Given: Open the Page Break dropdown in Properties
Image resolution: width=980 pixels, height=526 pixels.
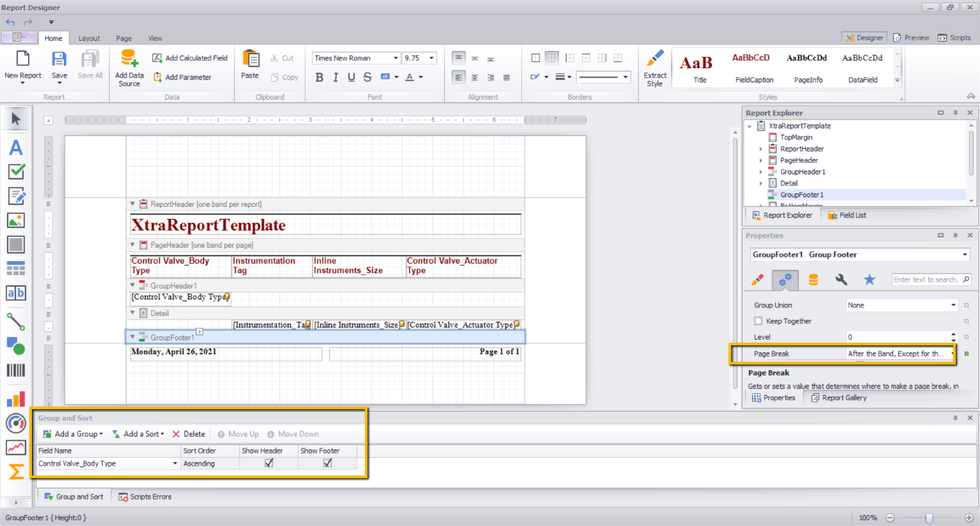Looking at the screenshot, I should 952,353.
